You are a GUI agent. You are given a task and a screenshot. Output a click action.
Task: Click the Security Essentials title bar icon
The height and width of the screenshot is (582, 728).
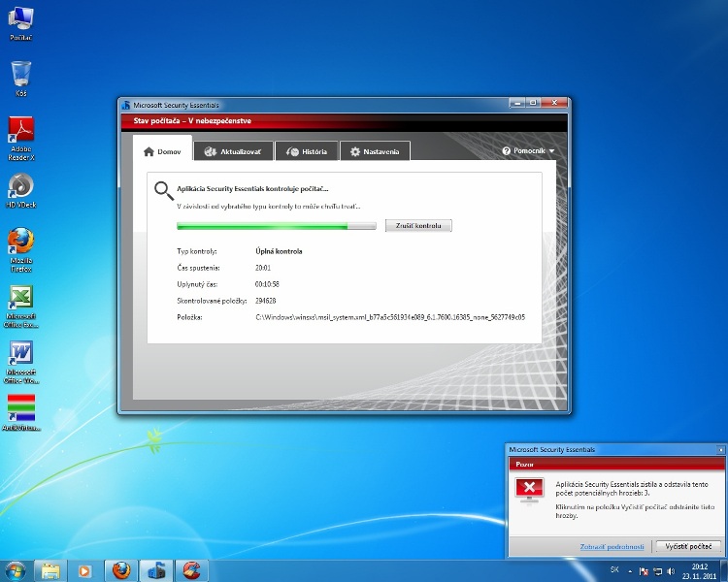(126, 105)
